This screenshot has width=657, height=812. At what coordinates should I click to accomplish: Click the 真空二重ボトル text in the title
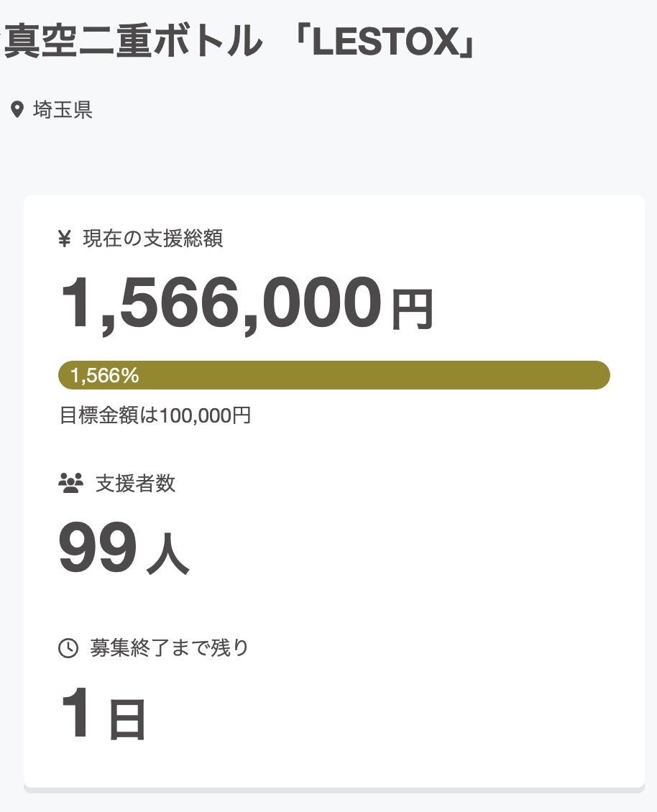(133, 42)
